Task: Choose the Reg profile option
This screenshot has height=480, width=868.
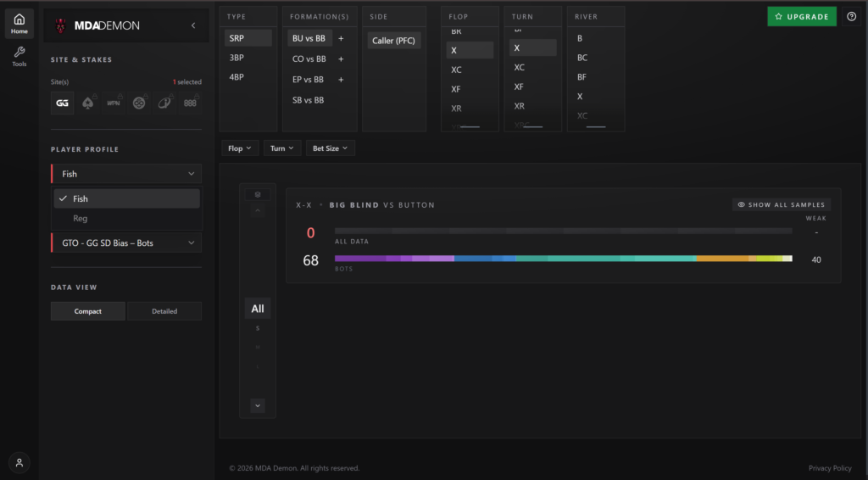Action: (127, 218)
